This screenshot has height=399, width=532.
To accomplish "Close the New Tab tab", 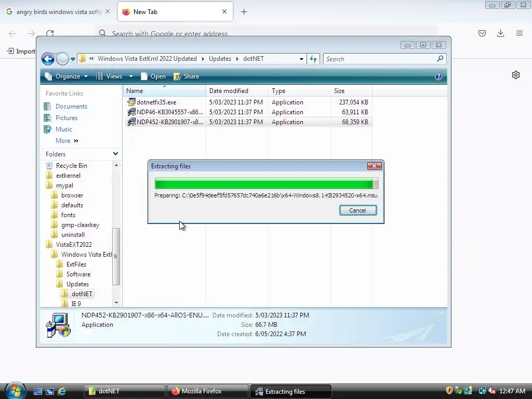I will click(224, 11).
